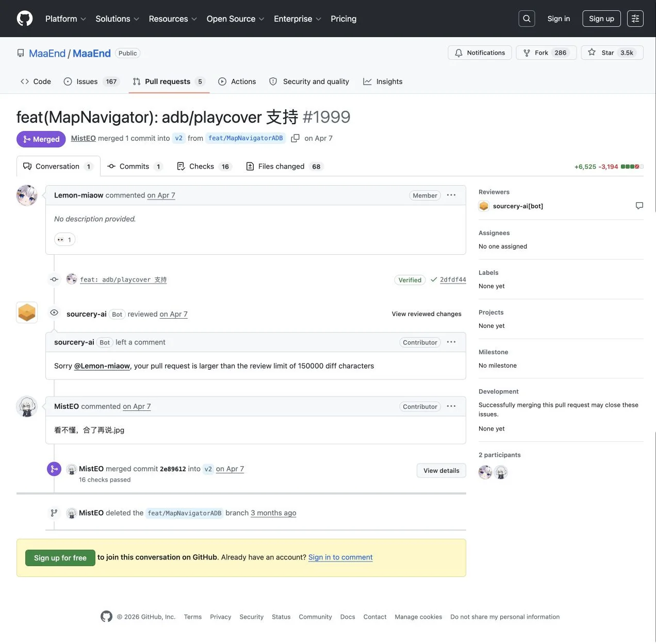
Task: Open the Pricing page
Action: pos(343,19)
